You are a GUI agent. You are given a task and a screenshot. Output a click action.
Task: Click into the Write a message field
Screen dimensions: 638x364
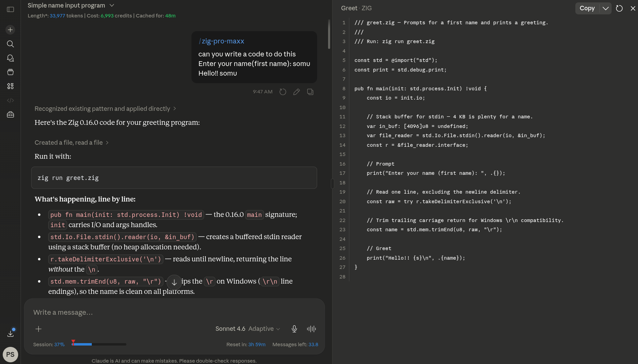[x=174, y=312]
